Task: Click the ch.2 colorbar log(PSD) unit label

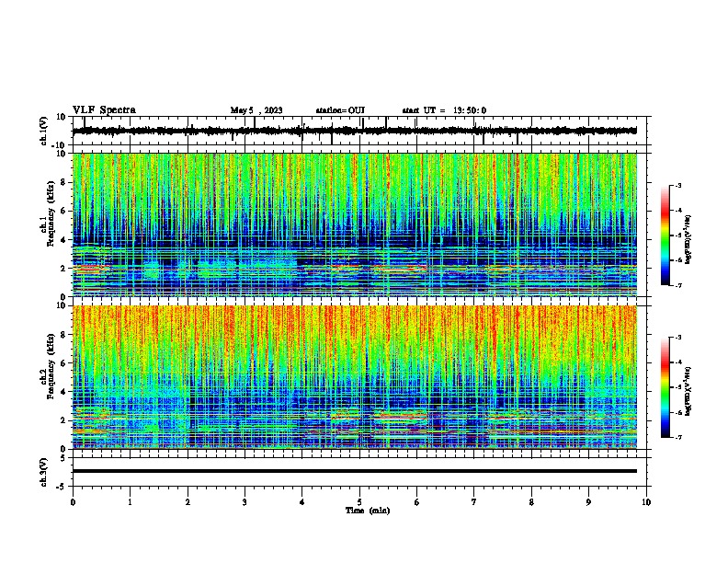Action: (688, 391)
